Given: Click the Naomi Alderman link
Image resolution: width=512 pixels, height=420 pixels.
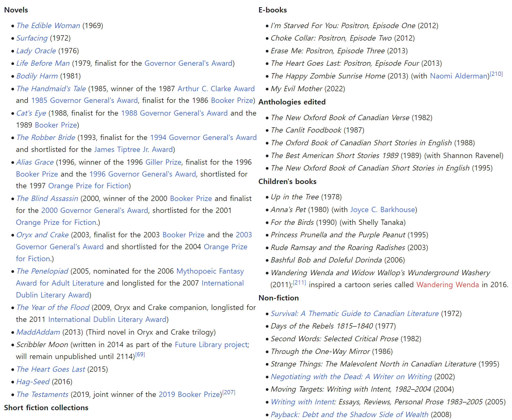Looking at the screenshot, I should point(459,76).
